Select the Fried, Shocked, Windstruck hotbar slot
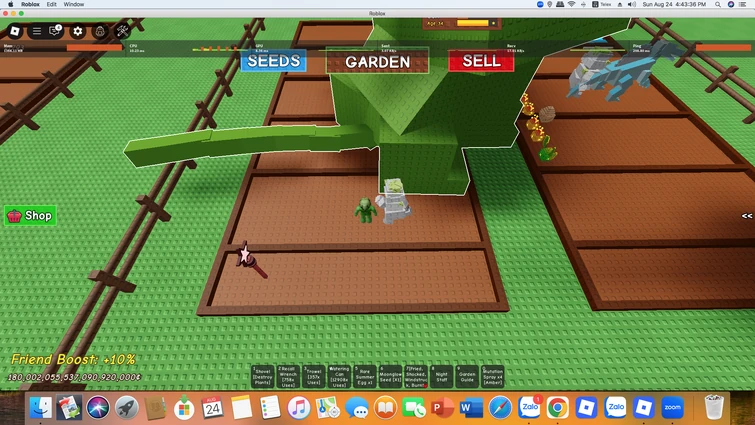Screen dimensions: 755x425 pyautogui.click(x=416, y=376)
